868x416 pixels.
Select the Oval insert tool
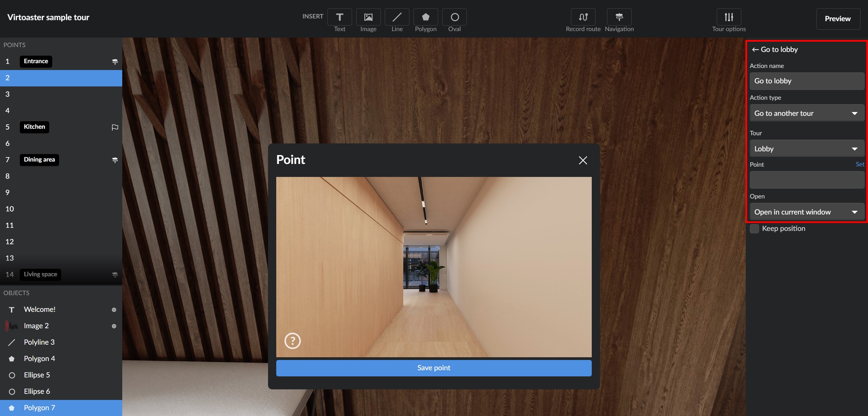pos(454,17)
